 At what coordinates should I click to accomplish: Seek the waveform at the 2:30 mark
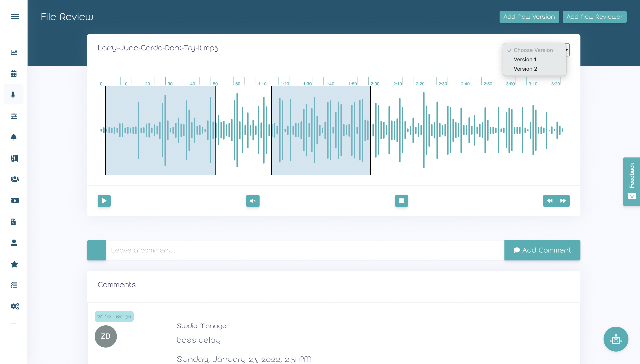tap(437, 130)
